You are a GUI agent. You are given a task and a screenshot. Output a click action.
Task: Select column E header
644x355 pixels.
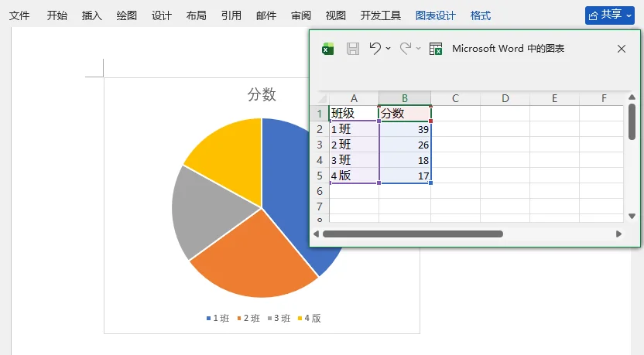[x=554, y=98]
